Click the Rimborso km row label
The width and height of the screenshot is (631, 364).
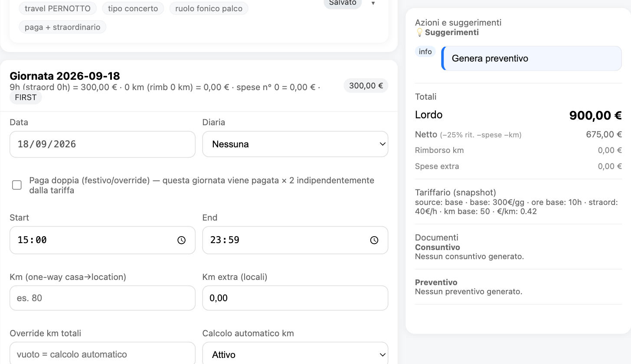coord(439,150)
